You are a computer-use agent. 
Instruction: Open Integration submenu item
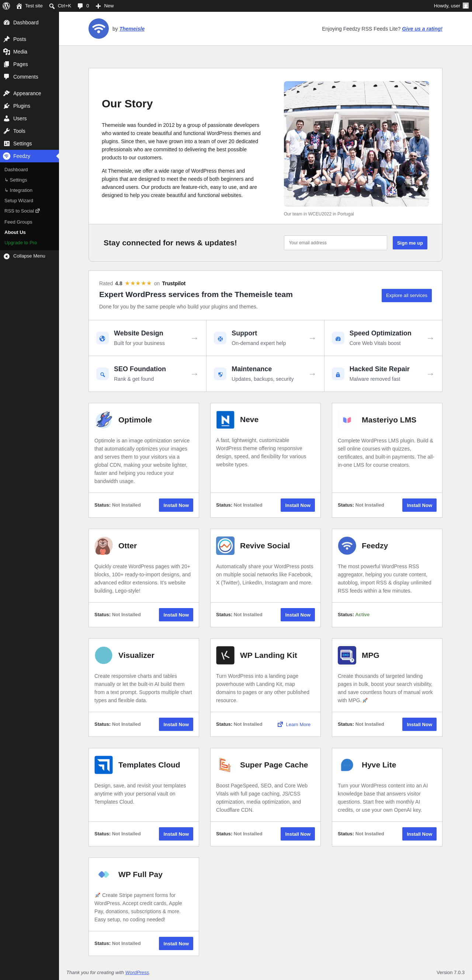coord(29,190)
